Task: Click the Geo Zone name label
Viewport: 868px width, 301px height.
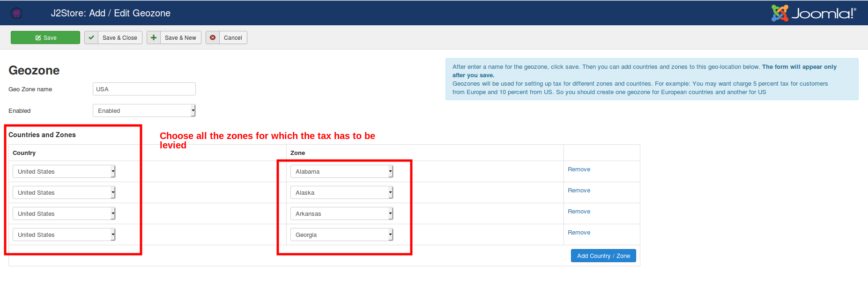Action: point(30,89)
